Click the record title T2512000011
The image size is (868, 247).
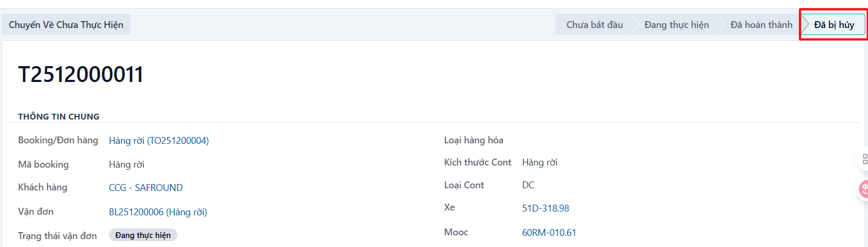point(81,75)
